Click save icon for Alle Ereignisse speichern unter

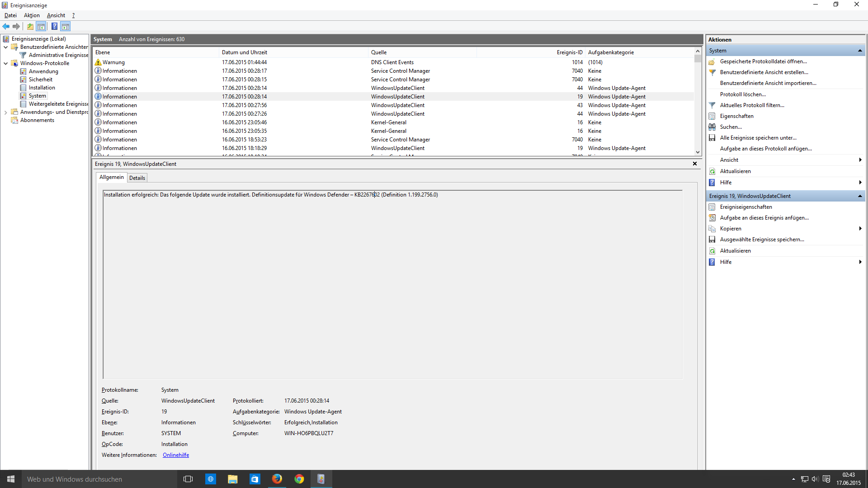tap(712, 138)
